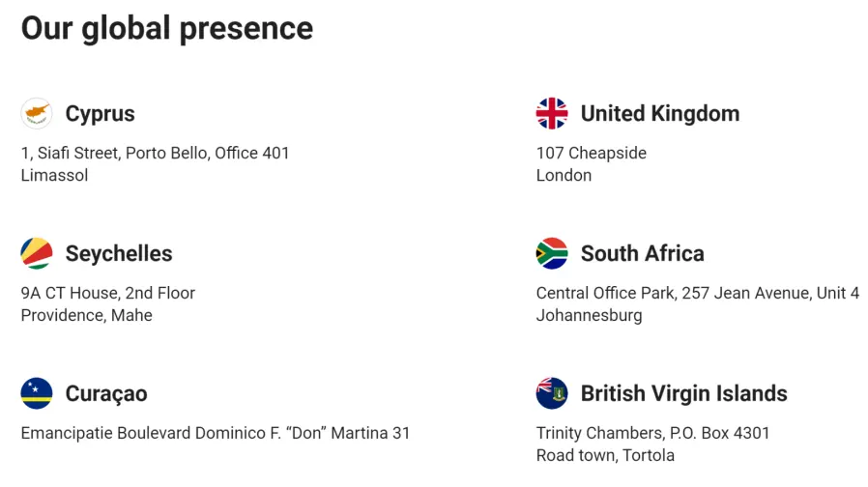
Task: Click the British Virgin Islands heading
Action: click(683, 394)
